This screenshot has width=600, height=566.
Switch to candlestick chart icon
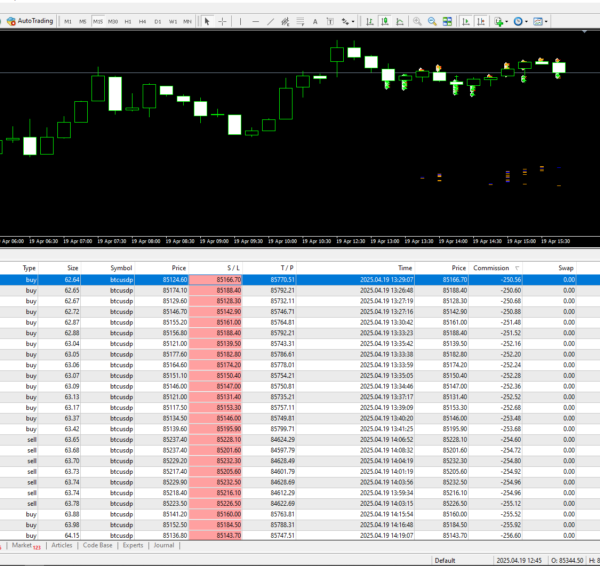click(385, 20)
